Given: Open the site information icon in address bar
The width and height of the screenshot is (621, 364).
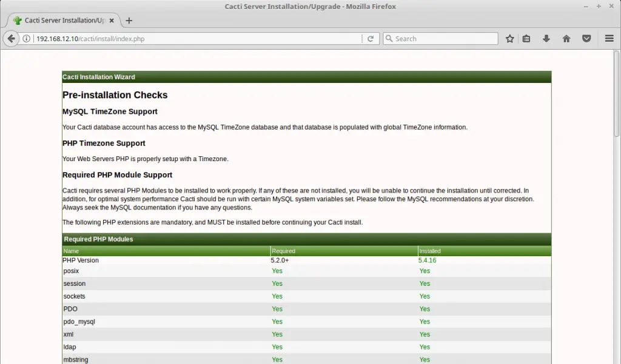Looking at the screenshot, I should point(26,38).
